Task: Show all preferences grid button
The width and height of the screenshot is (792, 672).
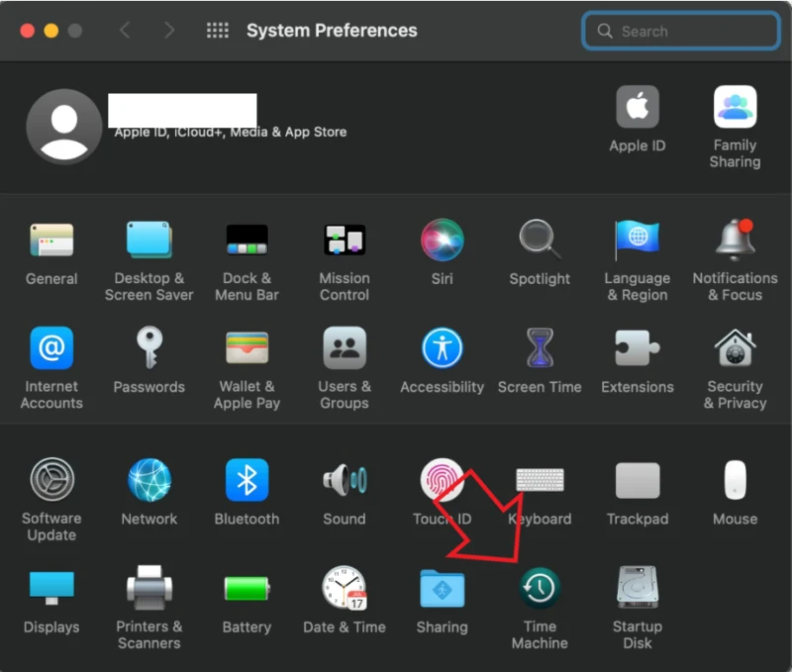Action: [218, 31]
